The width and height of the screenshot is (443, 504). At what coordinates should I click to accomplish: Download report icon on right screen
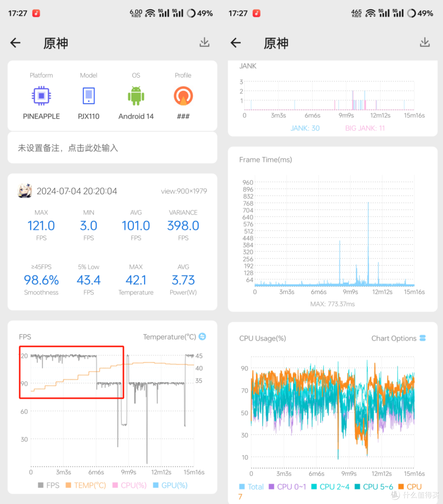(425, 42)
